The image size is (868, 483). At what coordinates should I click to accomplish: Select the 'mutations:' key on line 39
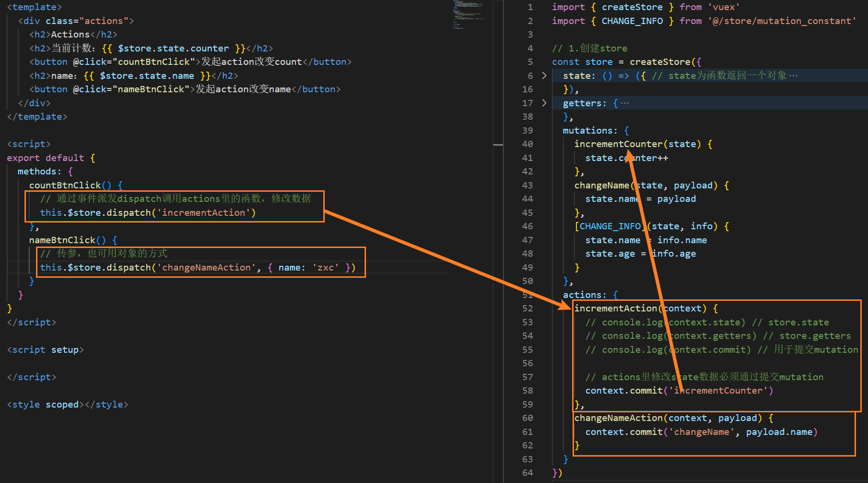(x=590, y=131)
